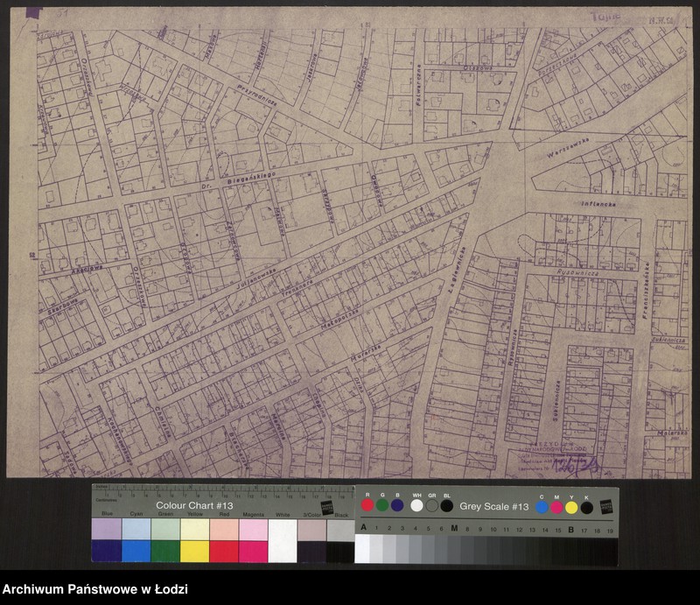Viewport: 700px width, 605px height.
Task: Pick the saturated green swatch in Colour Chart
Action: 164,551
